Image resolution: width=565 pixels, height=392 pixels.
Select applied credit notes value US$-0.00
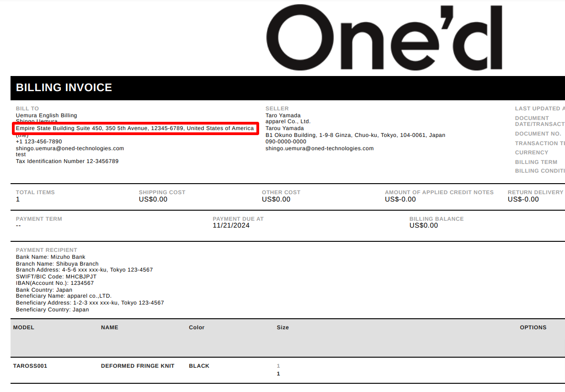point(401,199)
